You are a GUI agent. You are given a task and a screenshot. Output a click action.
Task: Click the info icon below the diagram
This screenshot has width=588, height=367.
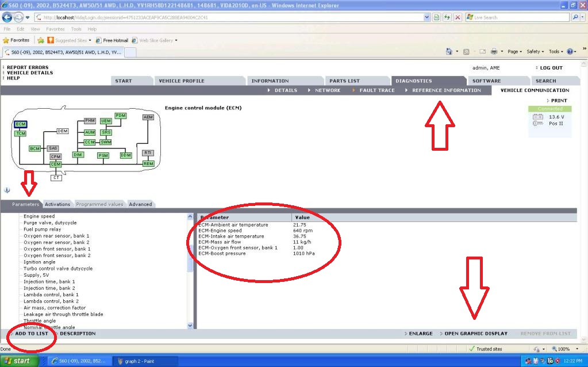coord(7,190)
